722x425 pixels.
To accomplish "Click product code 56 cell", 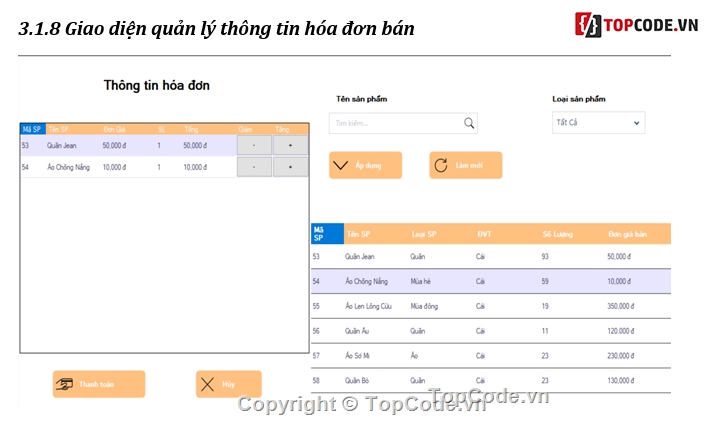I will pyautogui.click(x=316, y=331).
